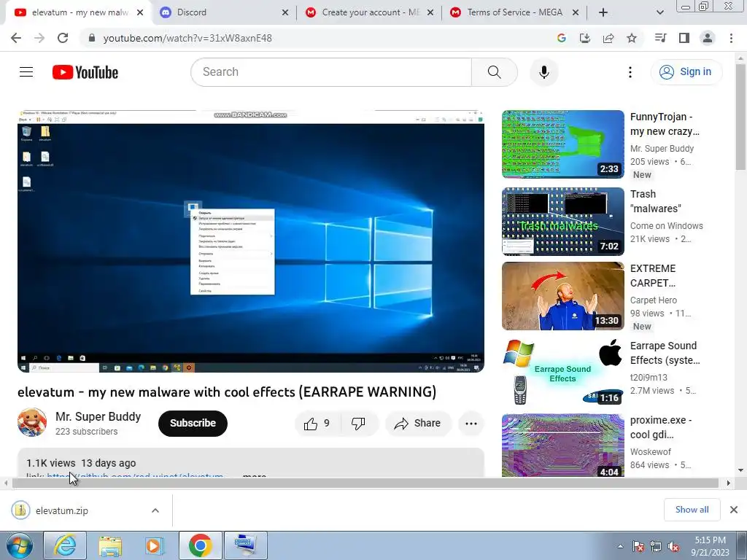Click the vertical page scrollbar

tap(740, 117)
